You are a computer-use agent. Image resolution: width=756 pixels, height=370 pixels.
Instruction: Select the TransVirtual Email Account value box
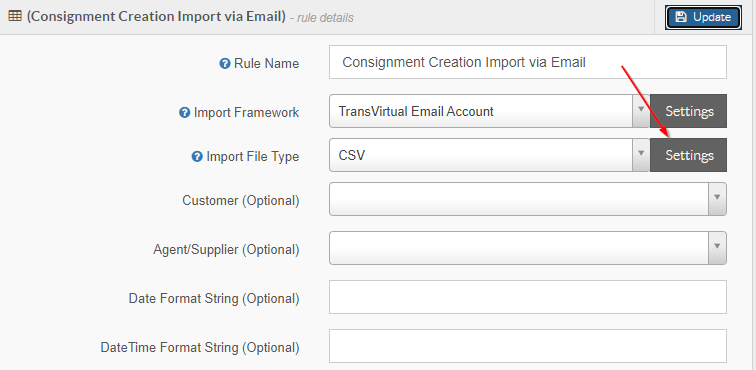click(481, 111)
